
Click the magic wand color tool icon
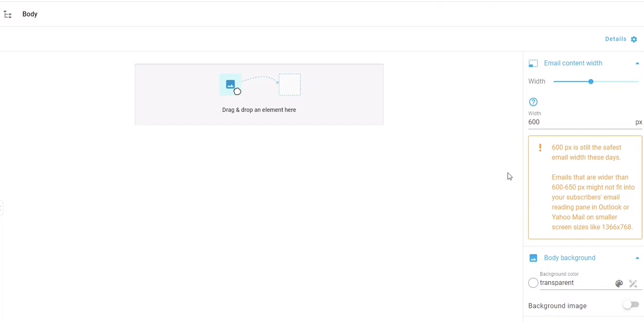coord(633,283)
